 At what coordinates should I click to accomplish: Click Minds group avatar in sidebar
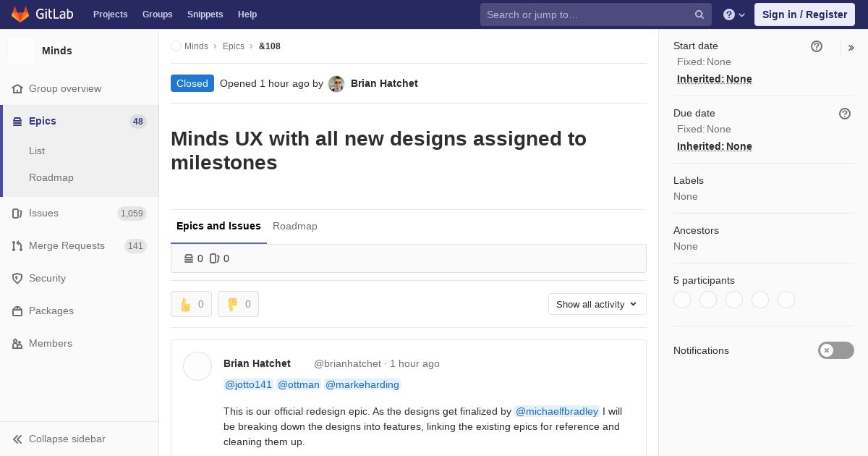[22, 51]
